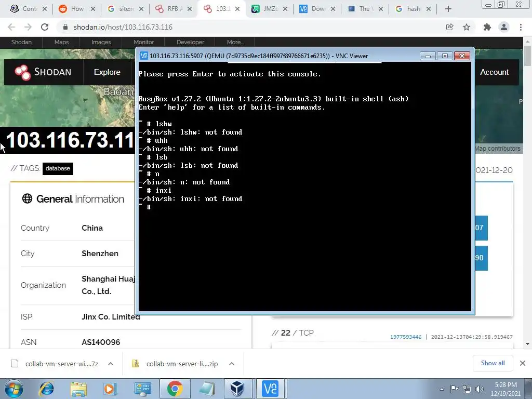Reload the Shodan page
This screenshot has height=399, width=532.
tap(45, 27)
